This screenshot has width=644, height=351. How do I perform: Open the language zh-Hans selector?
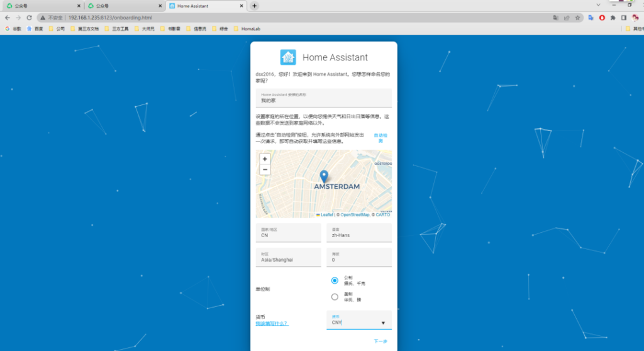click(359, 233)
